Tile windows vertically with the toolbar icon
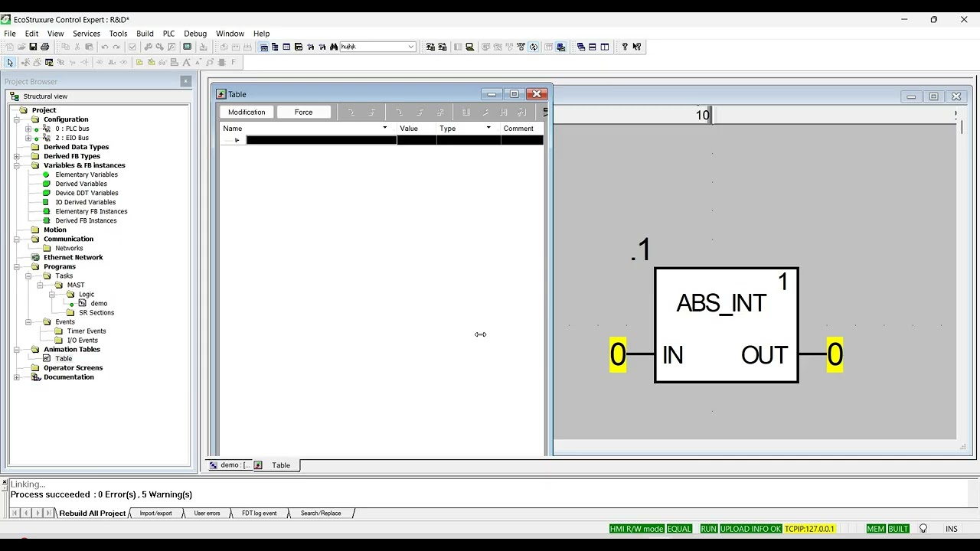Viewport: 980px width, 551px height. coord(605,47)
